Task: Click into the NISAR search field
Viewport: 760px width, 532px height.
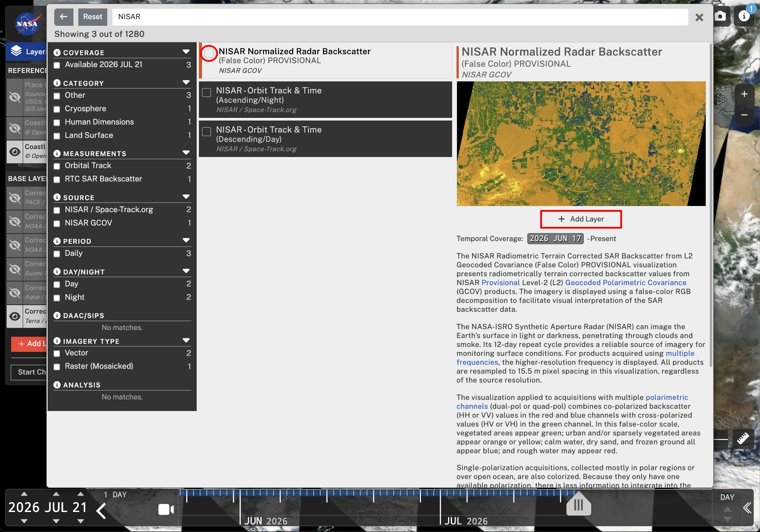Action: click(400, 17)
